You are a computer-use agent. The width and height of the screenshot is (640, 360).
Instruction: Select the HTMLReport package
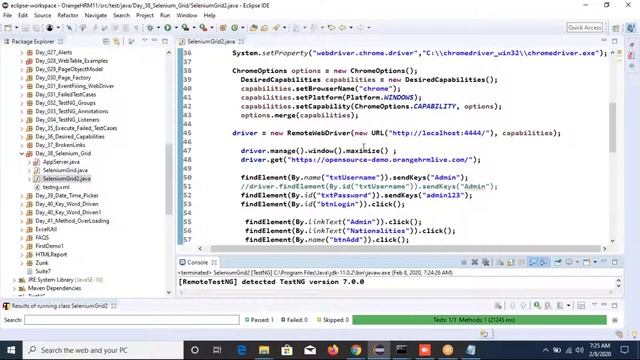tap(51, 254)
